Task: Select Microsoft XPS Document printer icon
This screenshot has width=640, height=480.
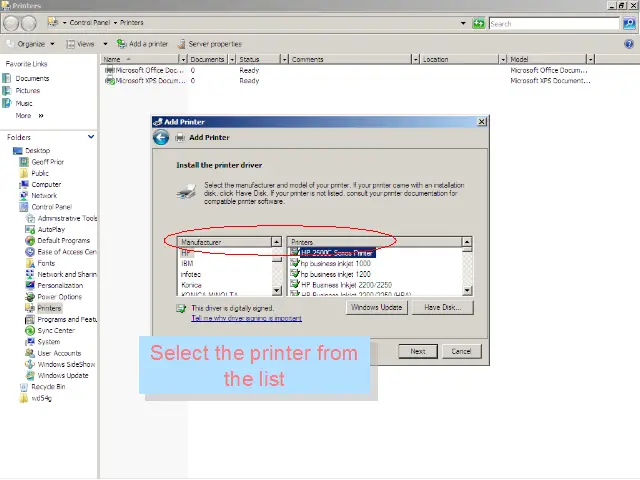Action: (109, 80)
